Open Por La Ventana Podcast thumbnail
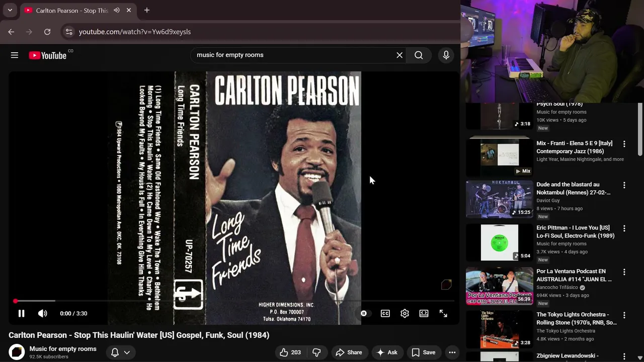 point(499,286)
